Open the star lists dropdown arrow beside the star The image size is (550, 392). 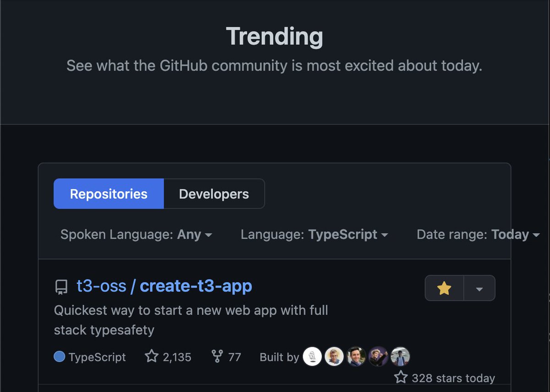[479, 288]
